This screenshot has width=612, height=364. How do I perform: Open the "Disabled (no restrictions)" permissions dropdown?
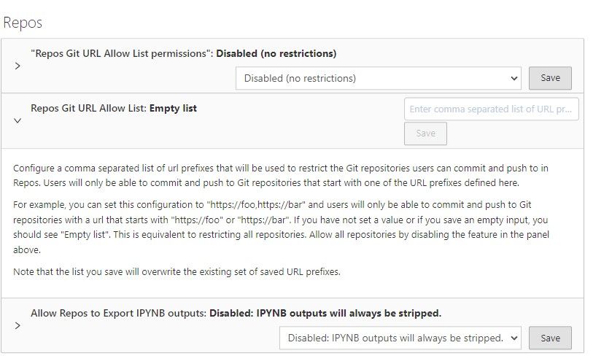click(378, 78)
